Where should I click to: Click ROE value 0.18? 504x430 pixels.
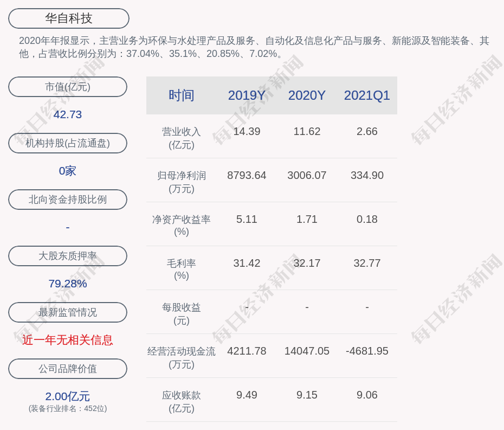click(367, 220)
